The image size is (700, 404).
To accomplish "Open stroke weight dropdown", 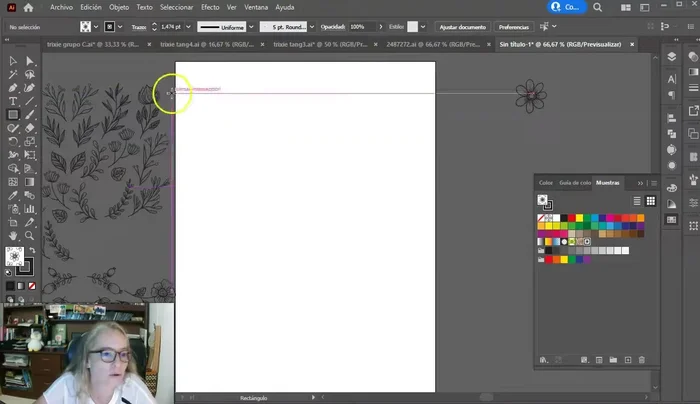I will pyautogui.click(x=188, y=27).
